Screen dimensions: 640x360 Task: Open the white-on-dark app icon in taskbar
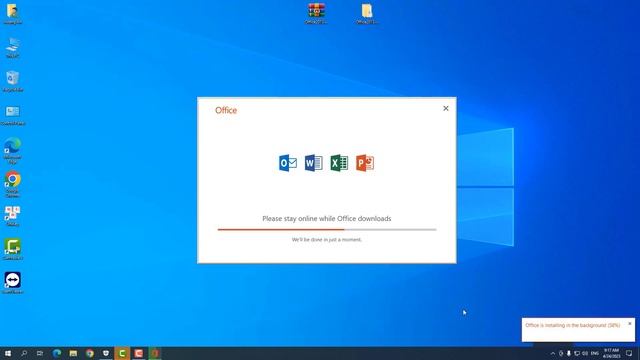(x=106, y=353)
